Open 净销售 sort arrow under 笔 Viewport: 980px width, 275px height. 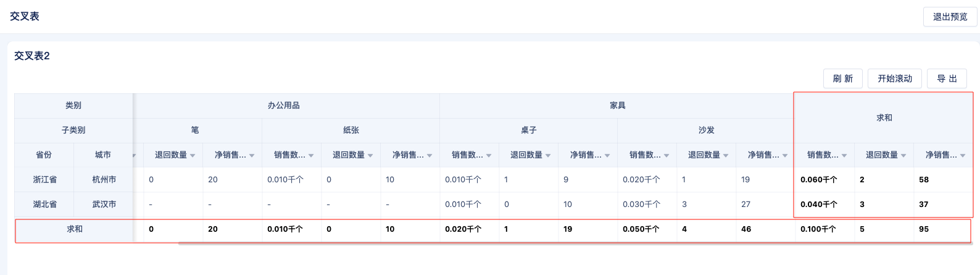pos(252,156)
